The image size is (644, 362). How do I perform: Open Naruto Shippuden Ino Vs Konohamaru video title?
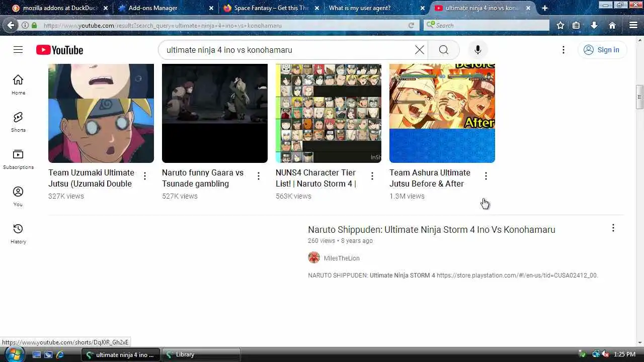pos(432,229)
